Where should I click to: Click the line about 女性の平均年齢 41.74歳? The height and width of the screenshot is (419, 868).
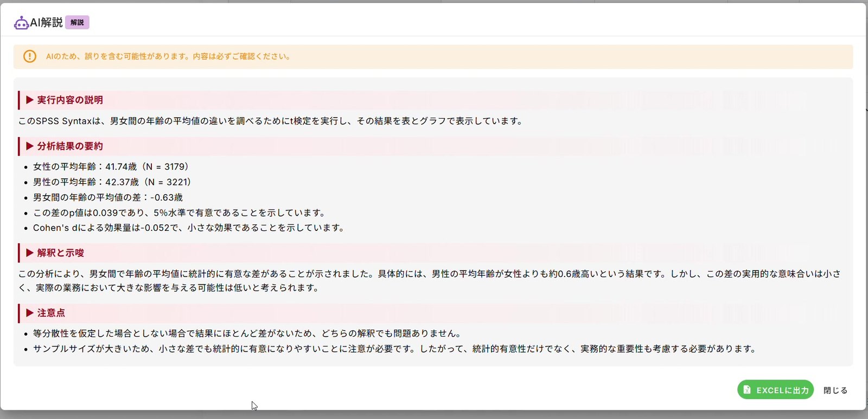(111, 167)
